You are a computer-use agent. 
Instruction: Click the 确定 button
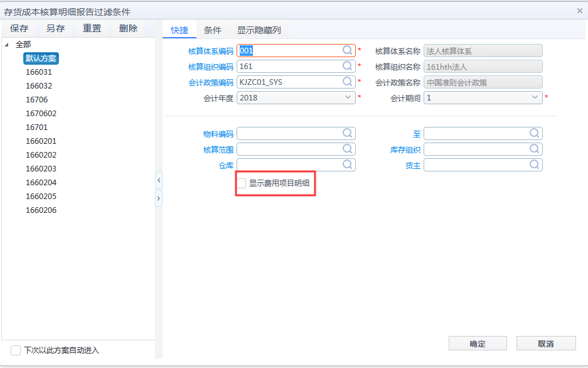(477, 344)
